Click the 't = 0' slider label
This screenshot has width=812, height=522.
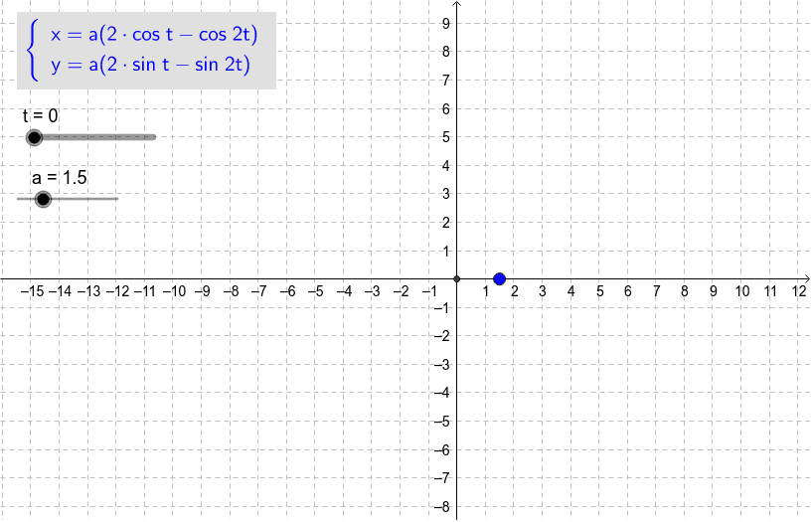point(41,116)
